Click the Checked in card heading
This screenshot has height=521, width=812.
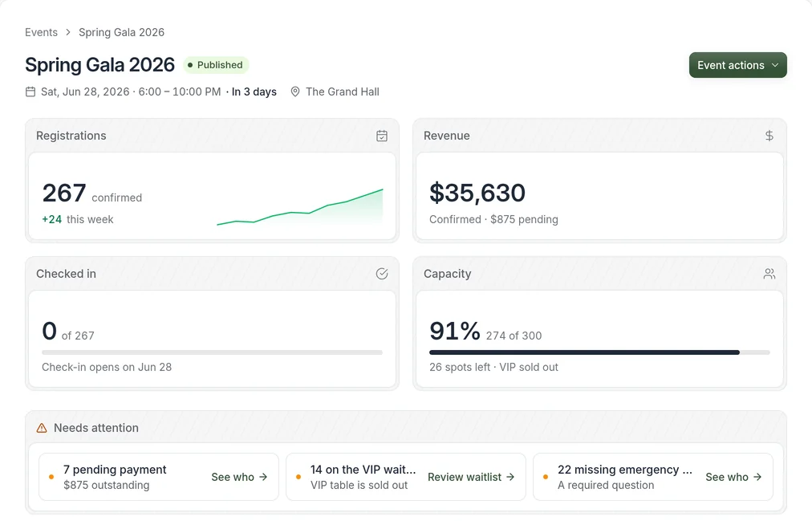coord(66,274)
